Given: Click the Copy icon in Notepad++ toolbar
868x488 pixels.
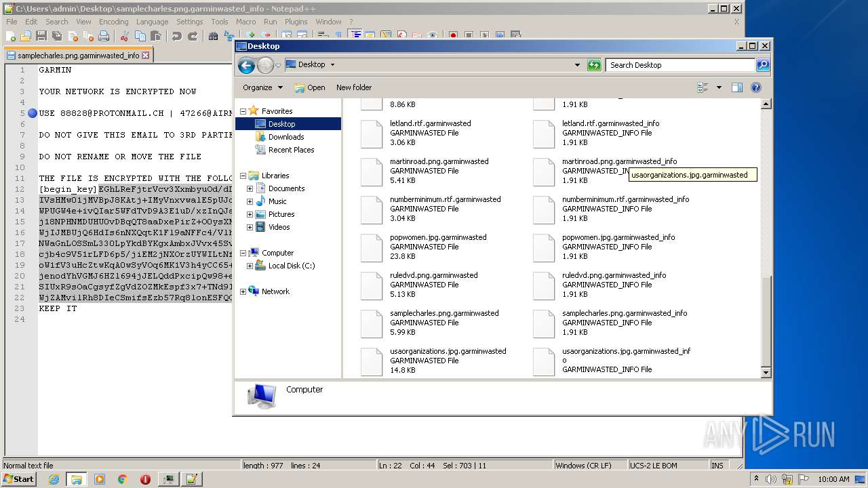Looking at the screenshot, I should click(140, 36).
